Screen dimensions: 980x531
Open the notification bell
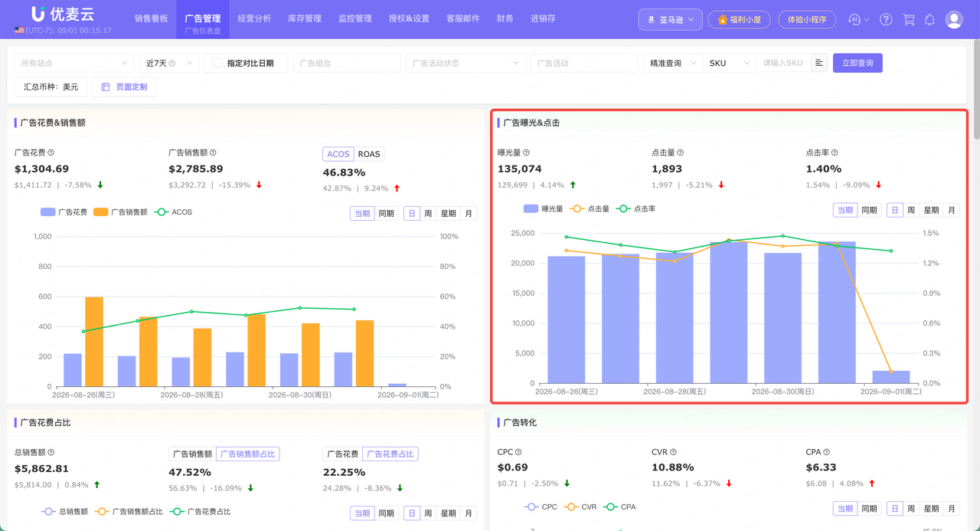coord(929,20)
